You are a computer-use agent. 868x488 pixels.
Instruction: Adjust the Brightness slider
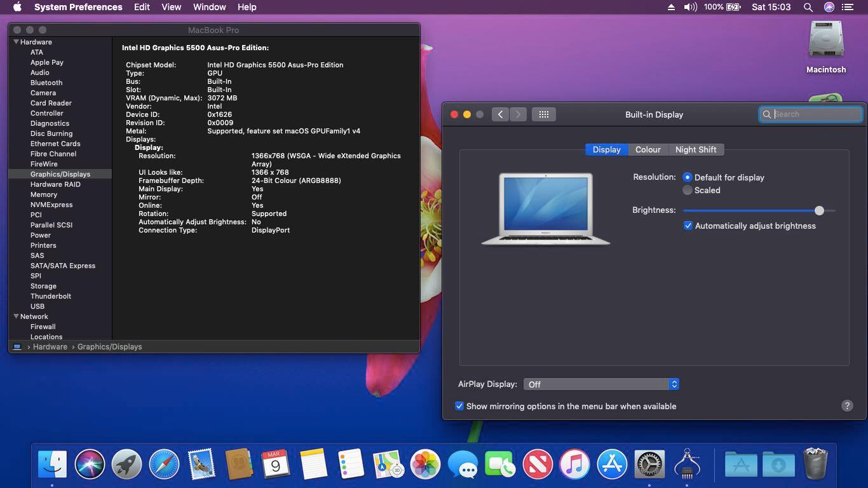(819, 210)
